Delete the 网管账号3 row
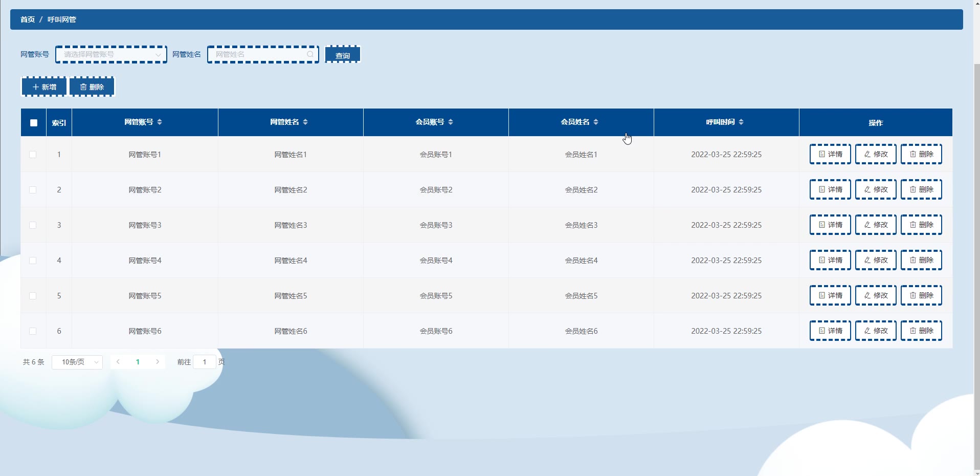 tap(921, 225)
